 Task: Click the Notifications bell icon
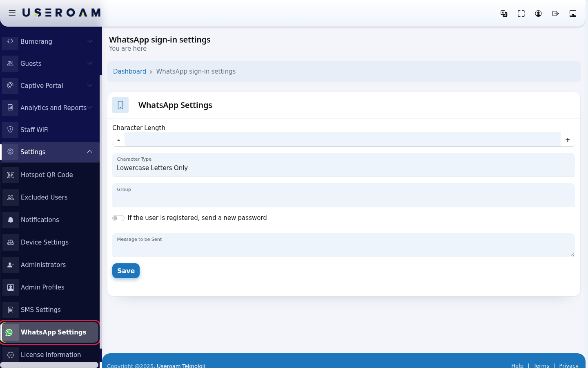click(x=11, y=220)
